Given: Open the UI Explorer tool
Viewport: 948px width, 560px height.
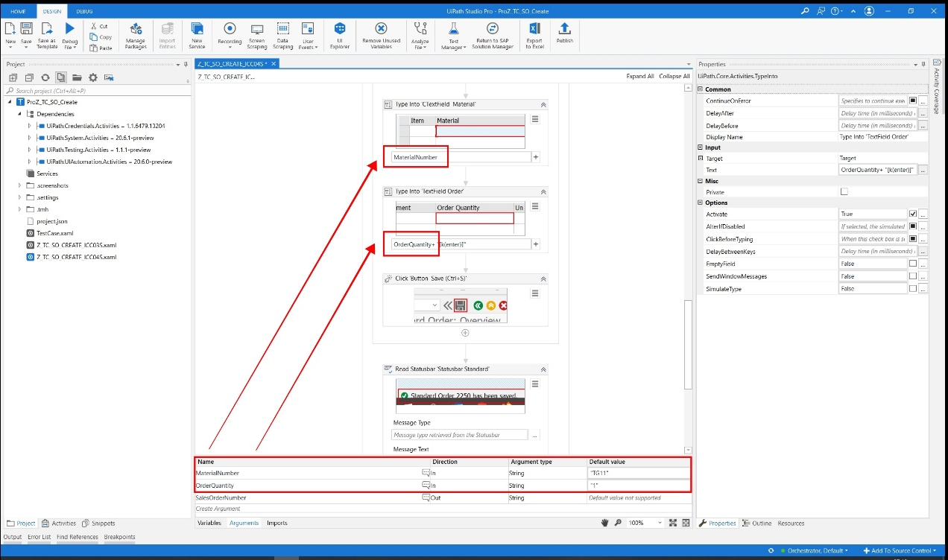Looking at the screenshot, I should click(340, 35).
